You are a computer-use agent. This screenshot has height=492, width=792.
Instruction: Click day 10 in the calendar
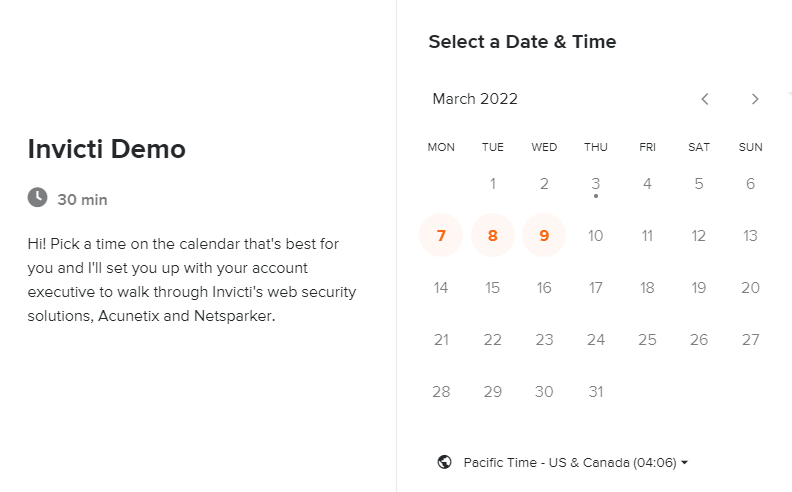596,235
